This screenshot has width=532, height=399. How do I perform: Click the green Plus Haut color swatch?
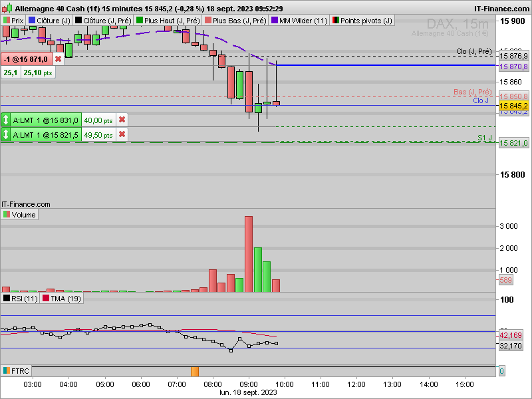coord(140,21)
